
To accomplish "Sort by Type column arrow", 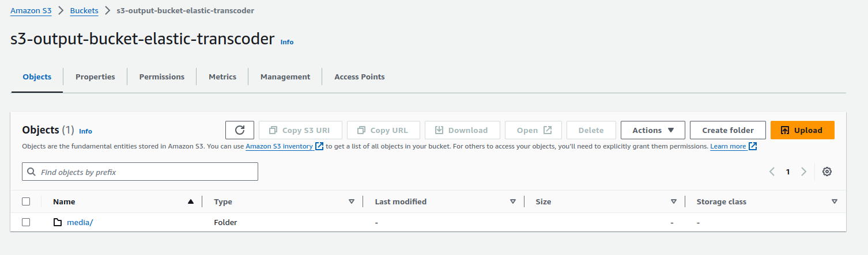I will tap(352, 201).
